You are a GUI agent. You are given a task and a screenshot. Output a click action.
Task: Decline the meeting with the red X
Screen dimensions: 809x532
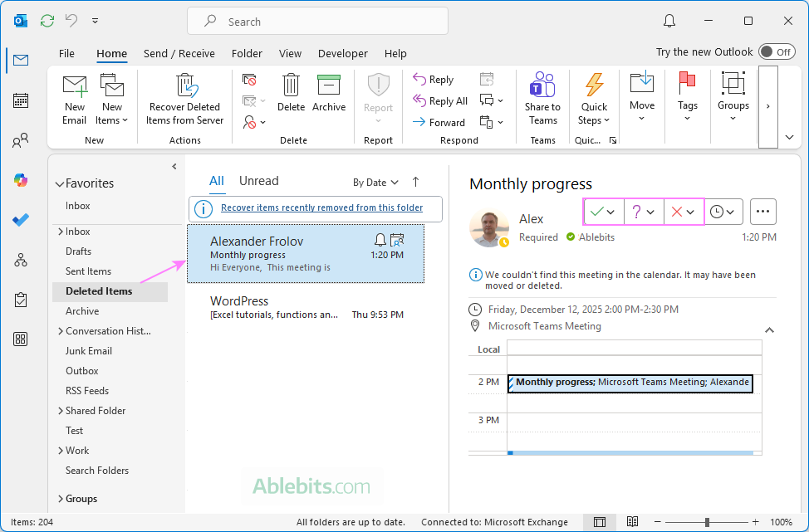(x=677, y=212)
